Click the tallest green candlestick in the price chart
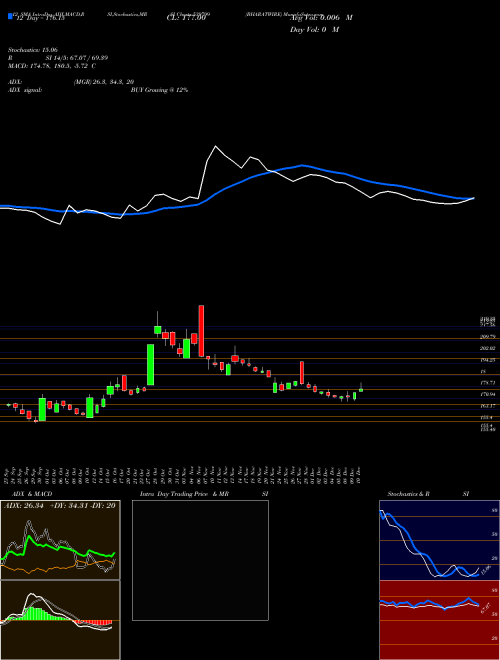 [150, 365]
